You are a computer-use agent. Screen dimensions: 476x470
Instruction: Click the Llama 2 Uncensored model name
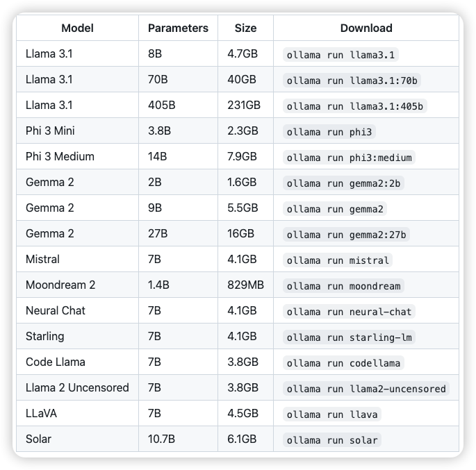77,388
